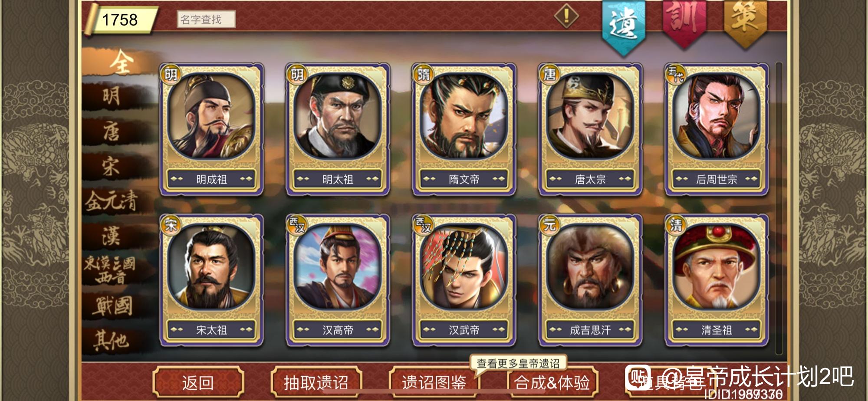Click the 明 dynasty badge on 明成祖

coord(171,74)
